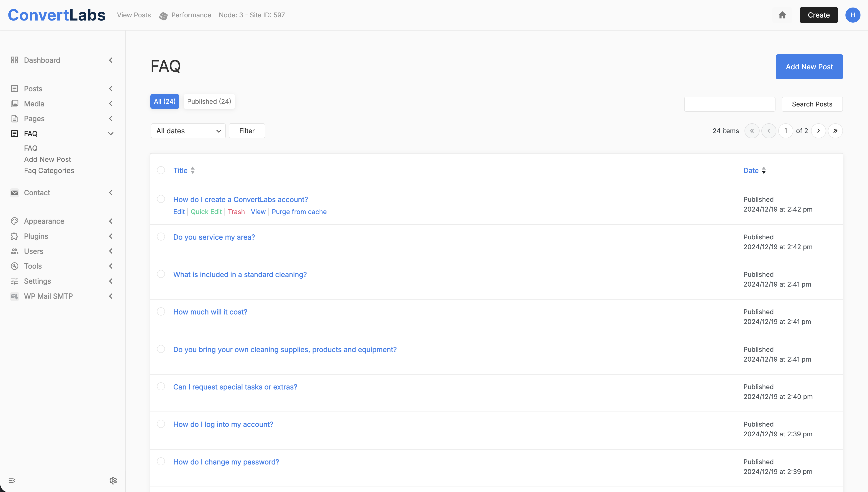Collapse sidebar using bottom-left menu icon

(x=12, y=481)
